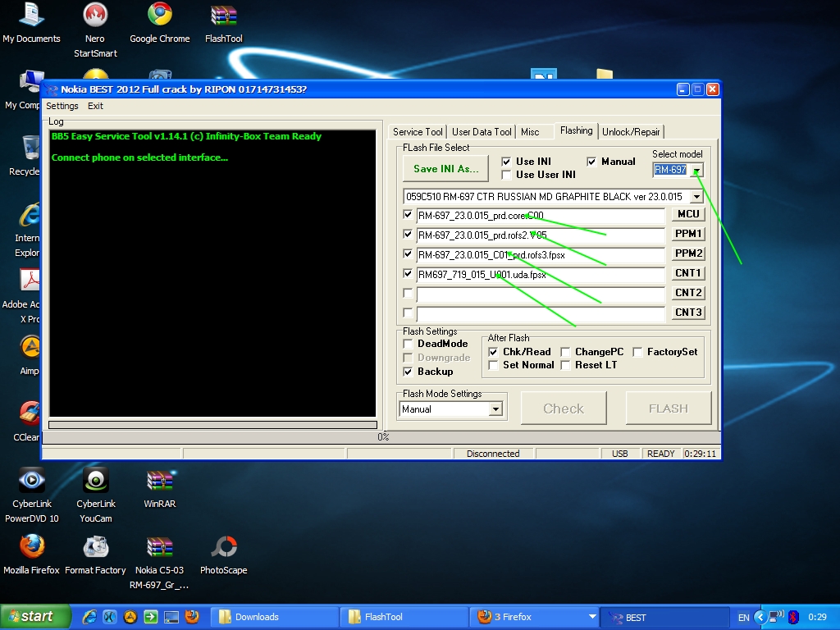Open Nero StartSmart desktop icon

click(95, 30)
